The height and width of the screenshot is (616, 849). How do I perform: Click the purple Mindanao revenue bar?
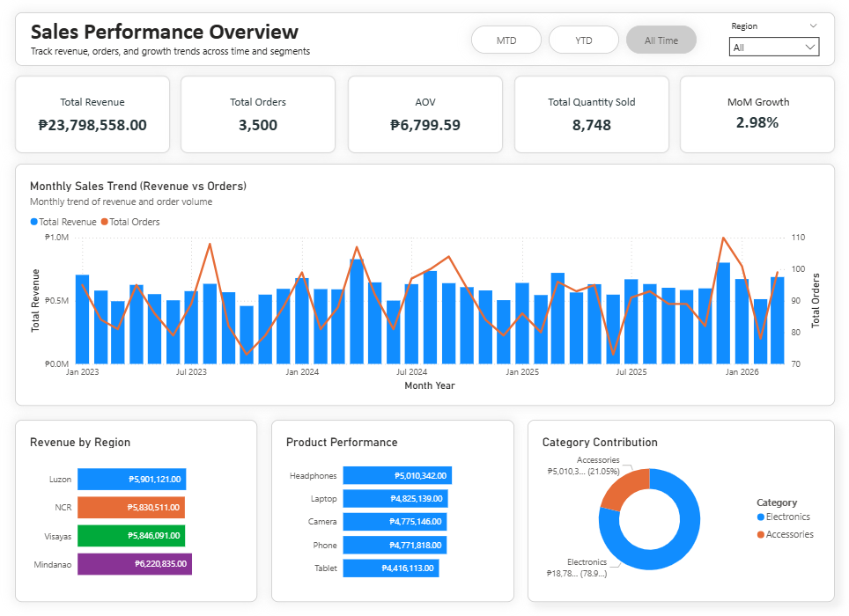click(134, 564)
